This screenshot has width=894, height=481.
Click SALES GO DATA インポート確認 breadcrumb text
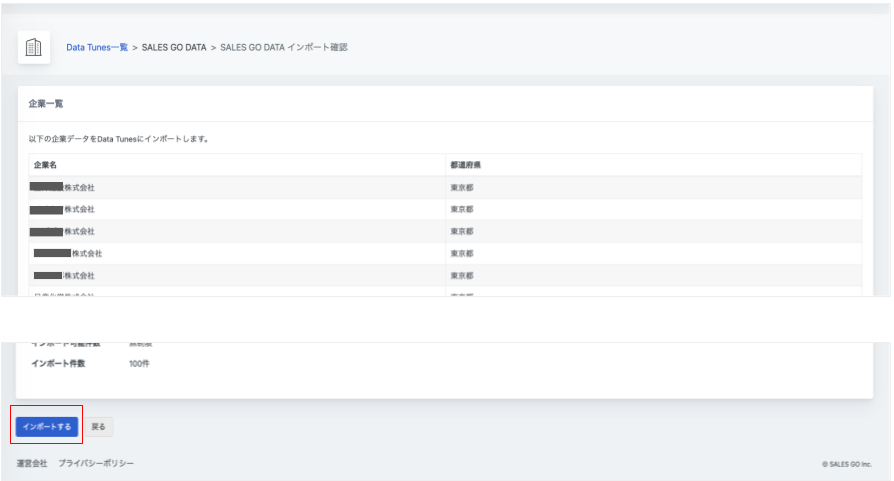point(284,47)
